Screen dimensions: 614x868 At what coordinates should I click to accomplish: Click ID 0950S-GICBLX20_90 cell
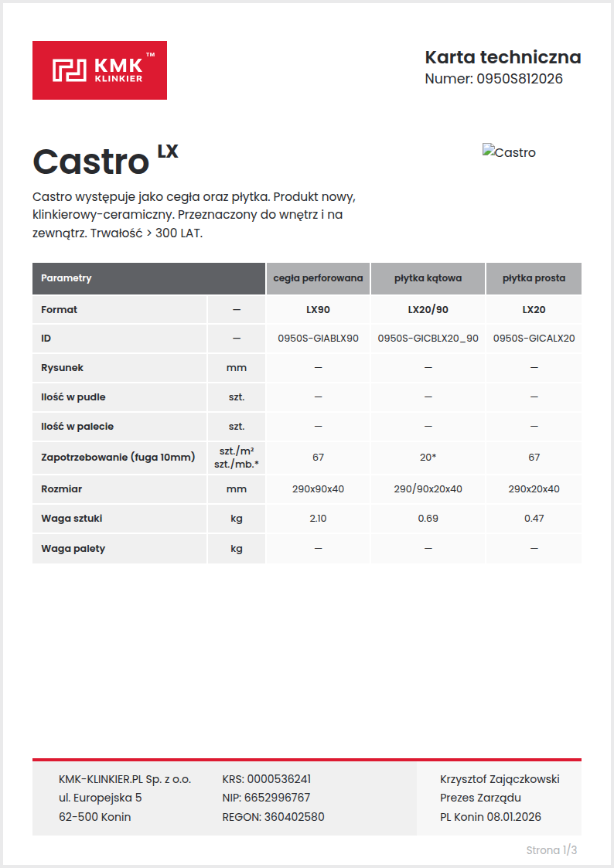428,339
